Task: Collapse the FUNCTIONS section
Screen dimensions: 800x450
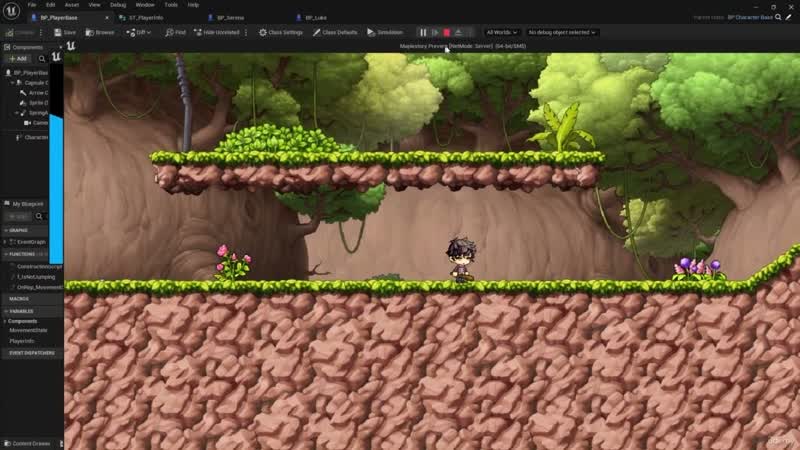Action: coord(6,254)
